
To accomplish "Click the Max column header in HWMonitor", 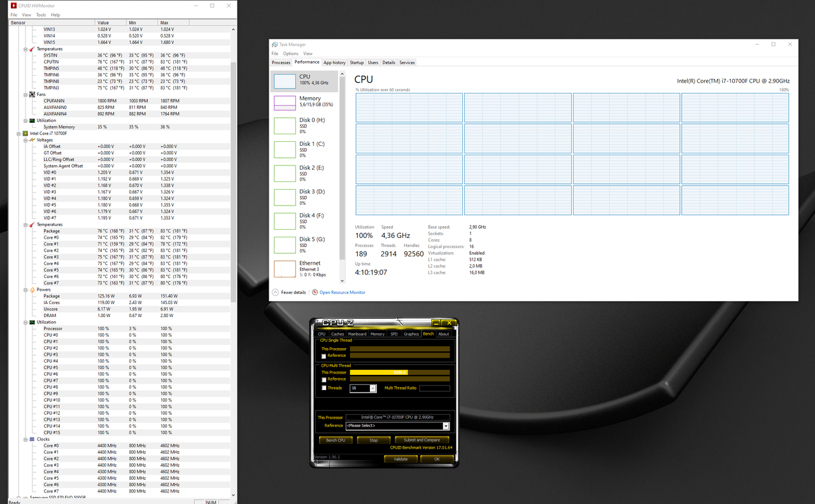I will point(174,23).
